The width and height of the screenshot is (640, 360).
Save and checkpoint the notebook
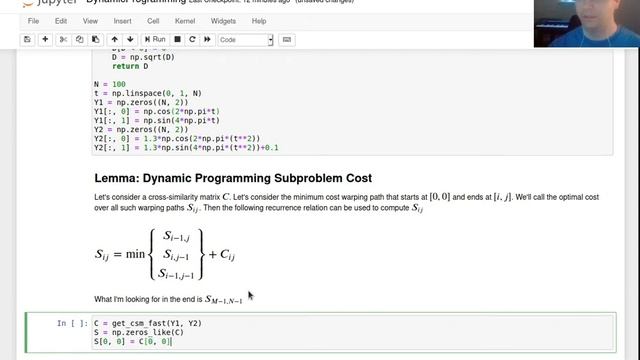[27, 40]
